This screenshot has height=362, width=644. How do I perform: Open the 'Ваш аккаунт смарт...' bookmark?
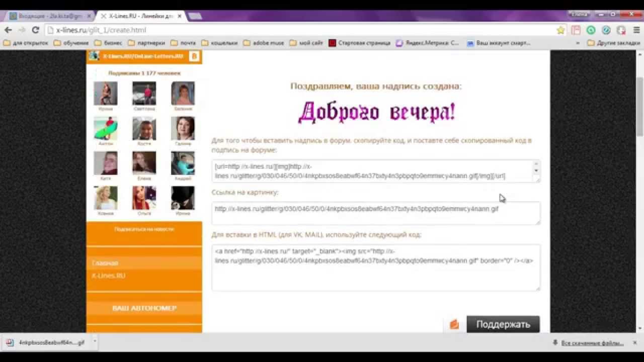tap(499, 43)
